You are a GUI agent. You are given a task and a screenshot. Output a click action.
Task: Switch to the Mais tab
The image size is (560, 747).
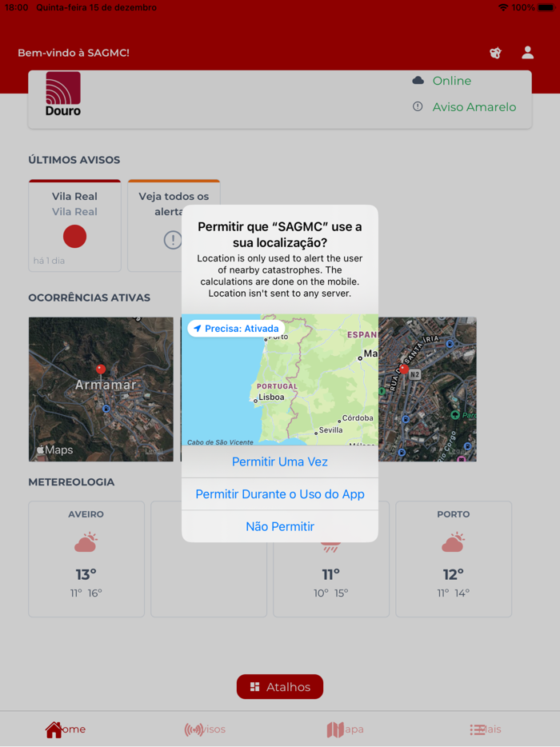point(485,729)
